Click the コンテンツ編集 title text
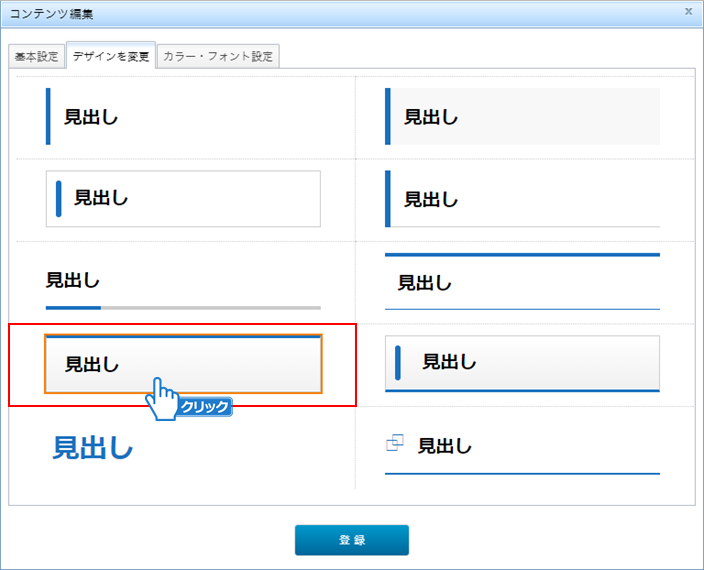704x570 pixels. coord(54,12)
